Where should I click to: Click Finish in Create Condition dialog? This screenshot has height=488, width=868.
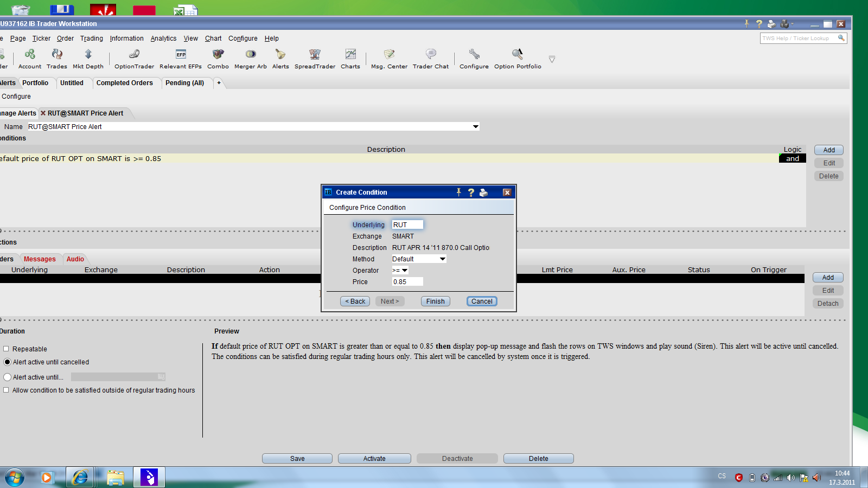coord(435,301)
